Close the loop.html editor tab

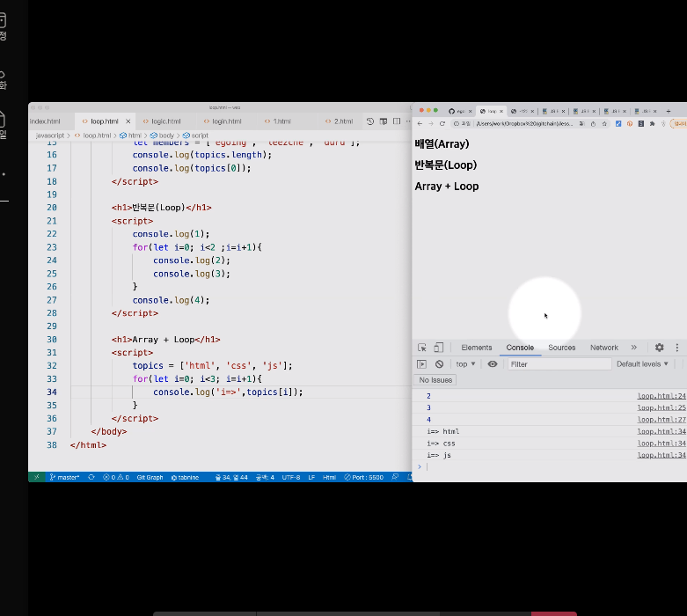click(128, 121)
